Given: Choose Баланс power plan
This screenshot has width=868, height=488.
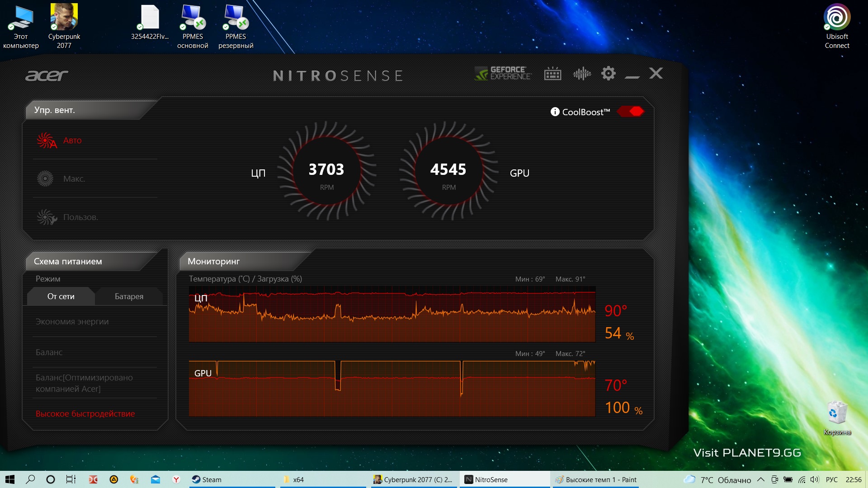Looking at the screenshot, I should 49,352.
